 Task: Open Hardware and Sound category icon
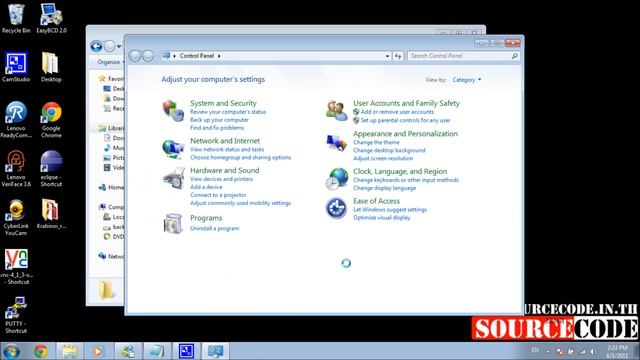pyautogui.click(x=173, y=178)
